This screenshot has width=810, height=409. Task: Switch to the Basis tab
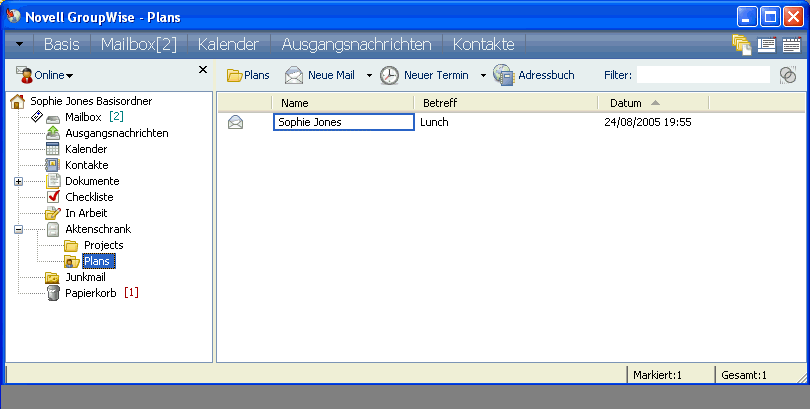(61, 44)
